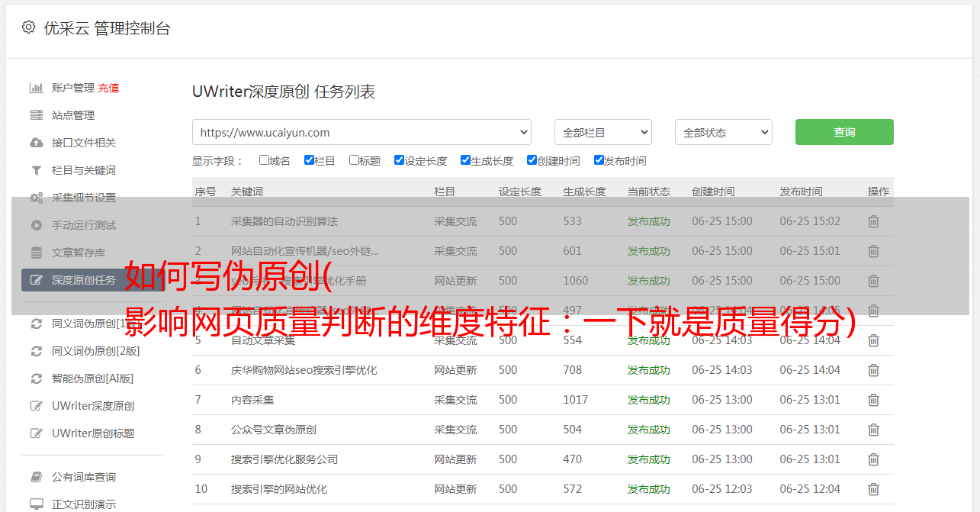Open 采集细节设置 via its gears icon
The width and height of the screenshot is (980, 512).
pyautogui.click(x=36, y=198)
